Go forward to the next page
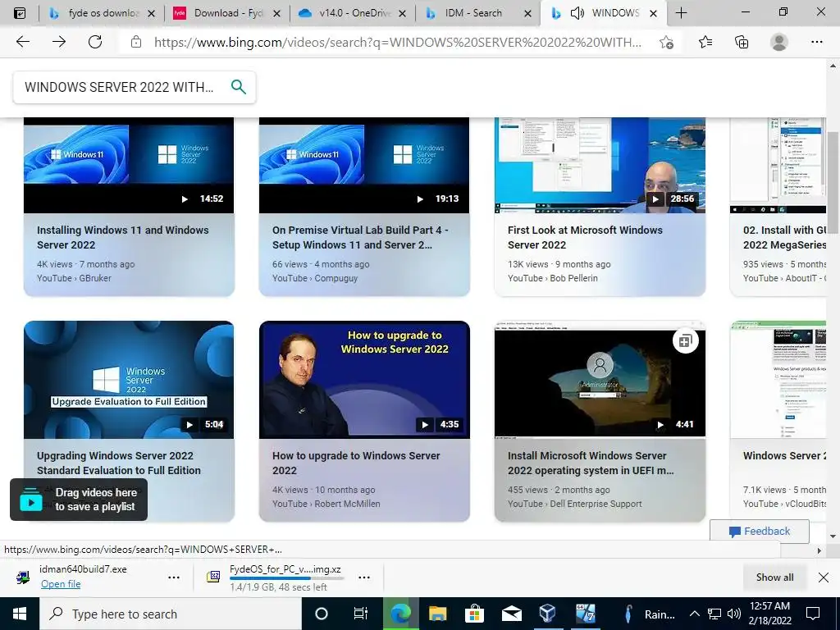The height and width of the screenshot is (630, 840). [59, 42]
